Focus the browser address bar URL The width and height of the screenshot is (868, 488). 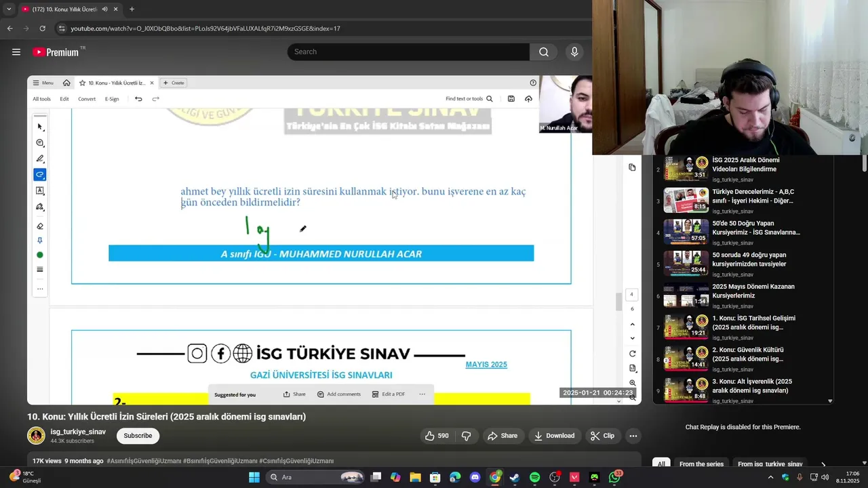tap(205, 28)
